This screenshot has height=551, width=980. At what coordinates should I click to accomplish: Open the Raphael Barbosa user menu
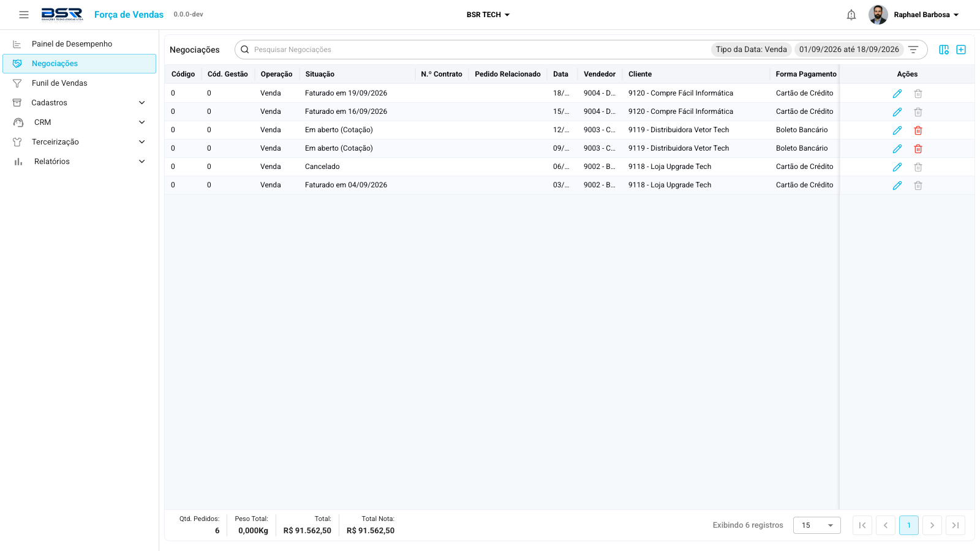926,15
